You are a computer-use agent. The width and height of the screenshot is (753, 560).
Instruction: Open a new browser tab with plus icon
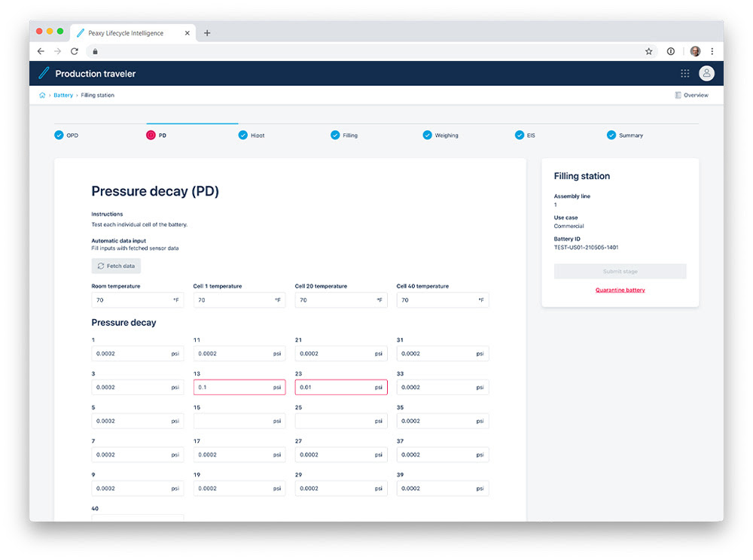(207, 33)
